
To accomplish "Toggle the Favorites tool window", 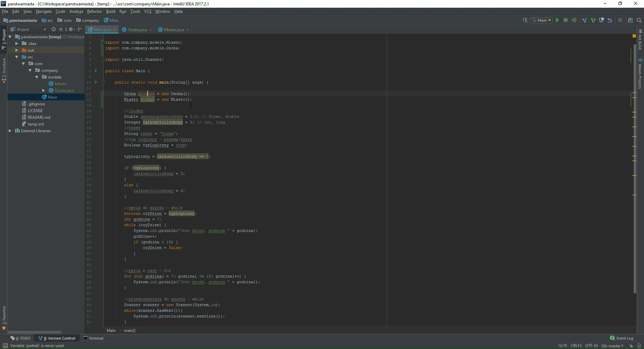I will click(x=4, y=318).
